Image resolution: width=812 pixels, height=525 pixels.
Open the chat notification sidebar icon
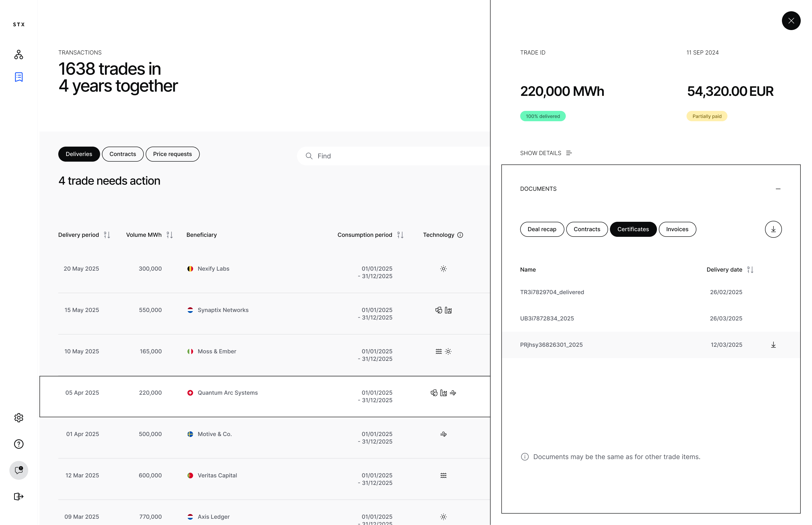point(19,470)
